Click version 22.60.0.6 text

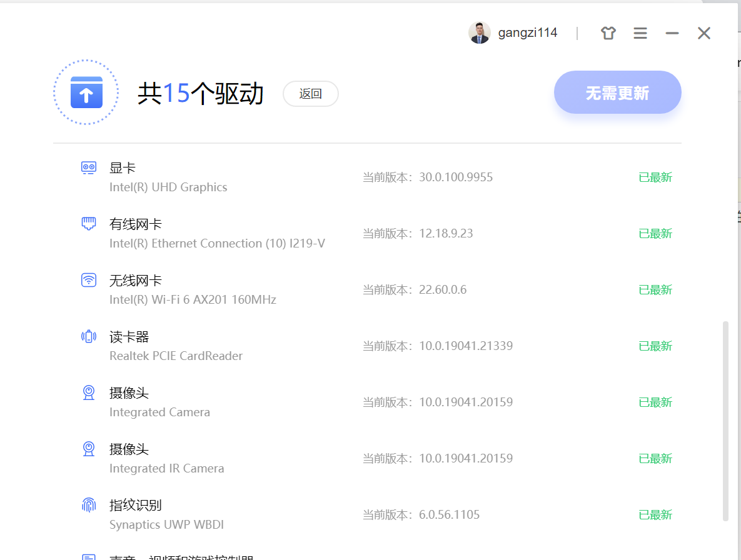click(443, 290)
